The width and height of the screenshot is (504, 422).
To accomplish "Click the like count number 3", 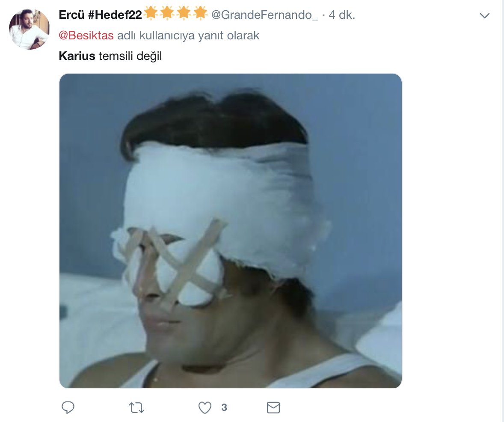I will (224, 407).
